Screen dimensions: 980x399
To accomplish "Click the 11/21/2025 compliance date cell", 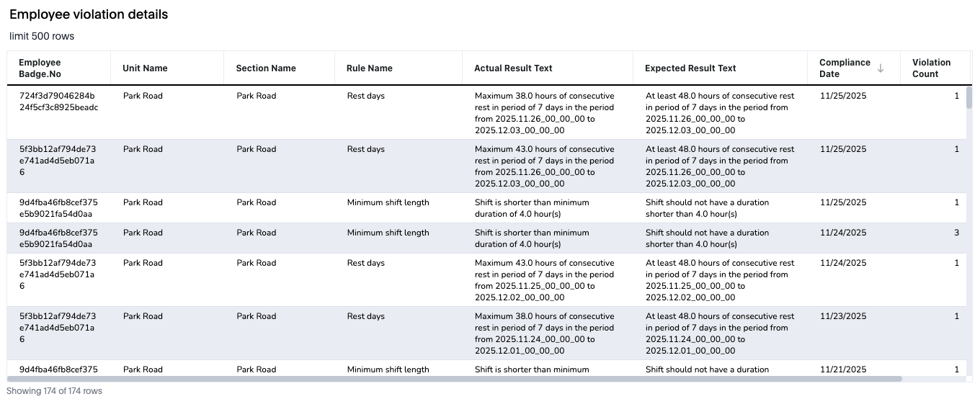I will click(843, 369).
